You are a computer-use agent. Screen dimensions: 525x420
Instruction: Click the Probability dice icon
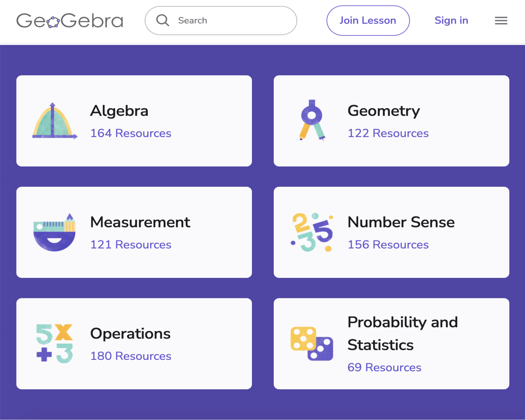pos(312,344)
